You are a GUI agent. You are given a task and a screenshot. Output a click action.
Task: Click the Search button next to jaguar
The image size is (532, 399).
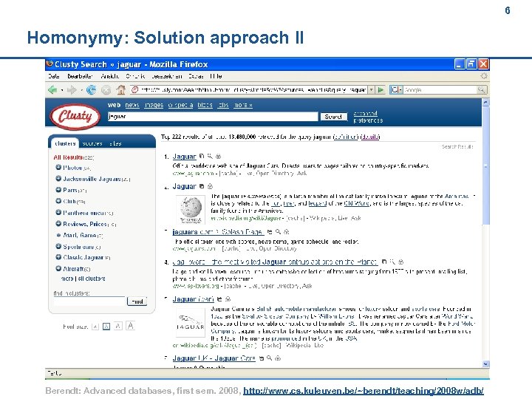click(333, 117)
